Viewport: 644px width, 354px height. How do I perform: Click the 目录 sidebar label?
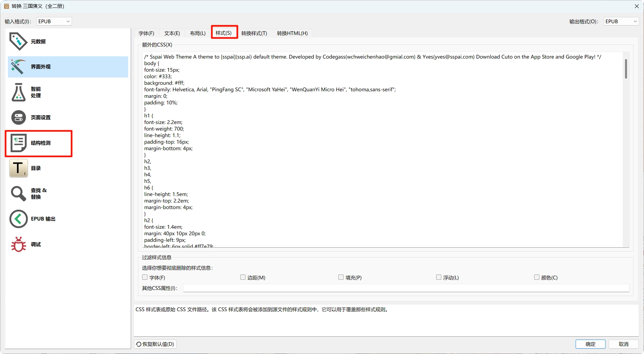click(x=36, y=168)
